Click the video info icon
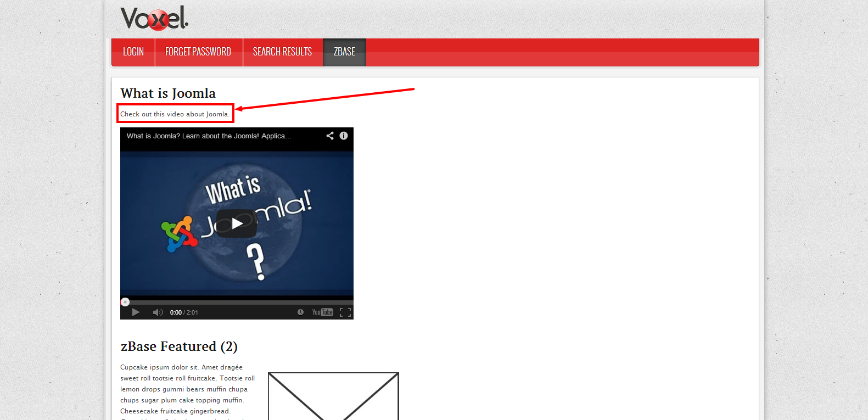The height and width of the screenshot is (420, 868). coord(344,136)
